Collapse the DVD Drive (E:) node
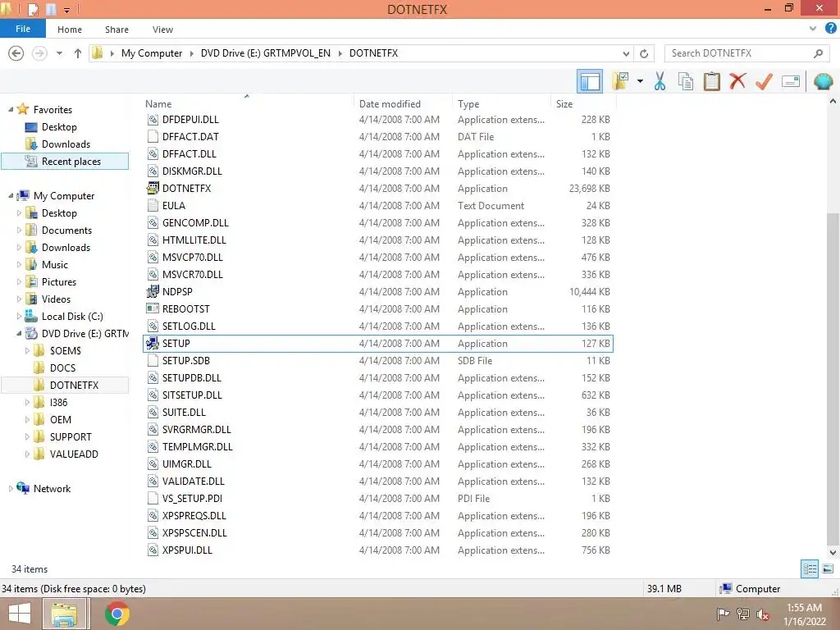 click(x=20, y=333)
